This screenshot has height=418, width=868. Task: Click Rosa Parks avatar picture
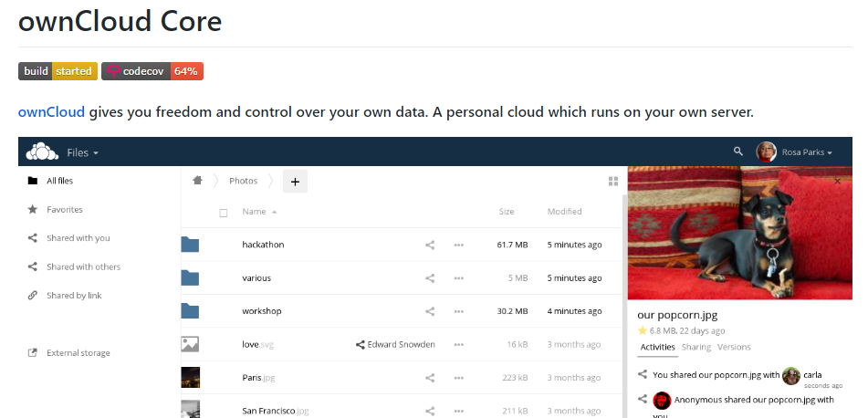(x=766, y=152)
